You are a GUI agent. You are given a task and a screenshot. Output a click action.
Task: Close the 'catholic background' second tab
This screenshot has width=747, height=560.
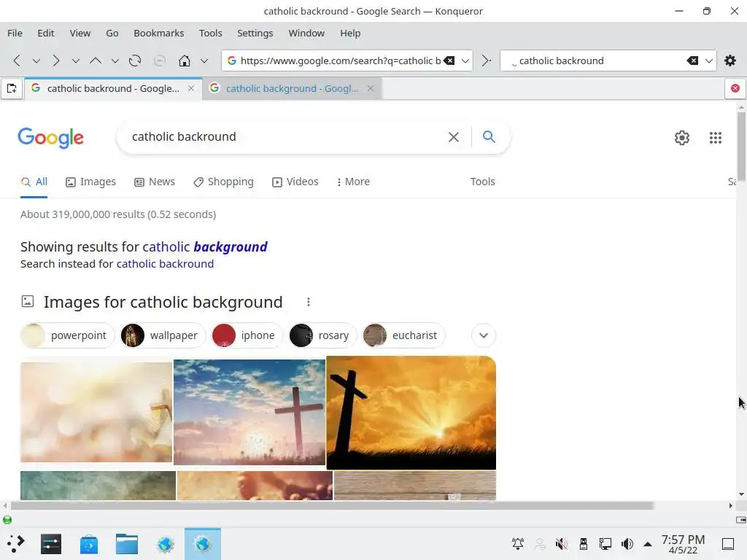[x=371, y=88]
